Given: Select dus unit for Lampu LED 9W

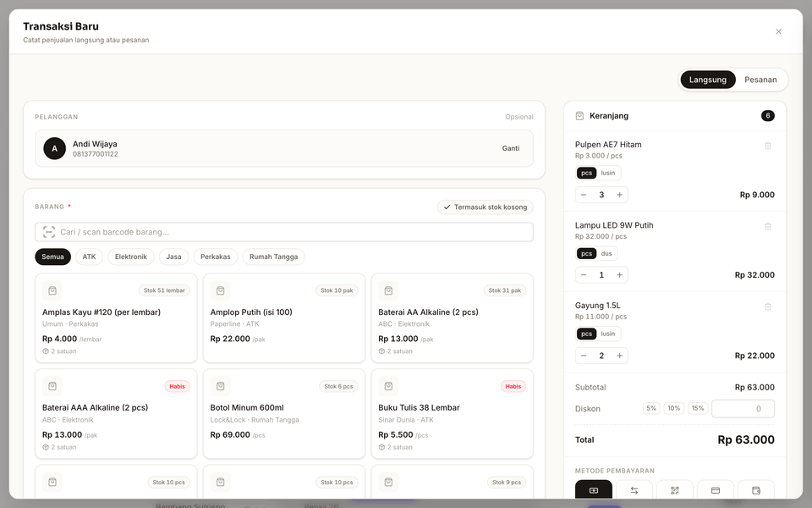Looking at the screenshot, I should pyautogui.click(x=606, y=253).
